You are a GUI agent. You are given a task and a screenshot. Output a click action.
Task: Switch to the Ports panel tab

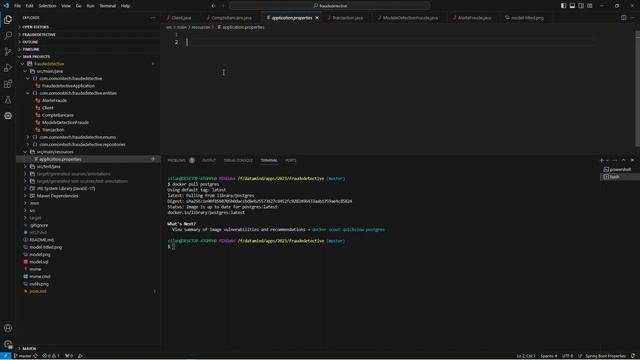(291, 160)
